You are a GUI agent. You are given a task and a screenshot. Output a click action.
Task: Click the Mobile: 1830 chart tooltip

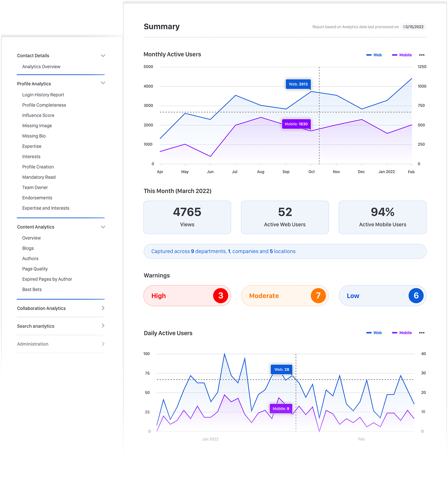(296, 124)
